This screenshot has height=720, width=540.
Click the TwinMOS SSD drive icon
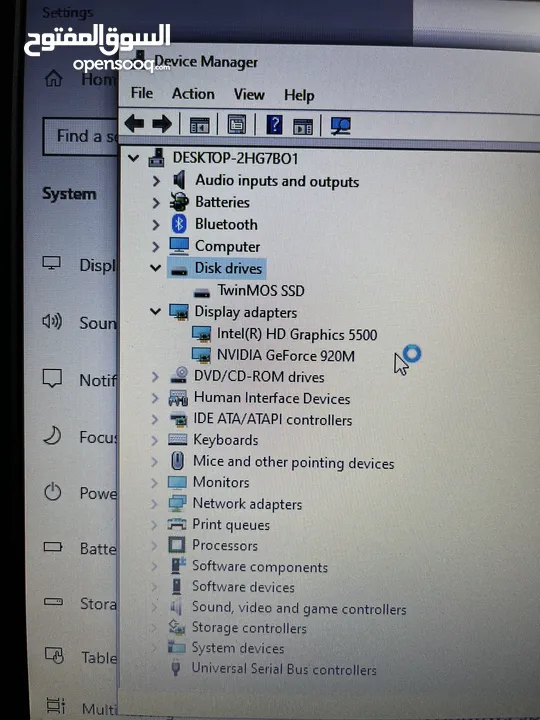click(202, 292)
